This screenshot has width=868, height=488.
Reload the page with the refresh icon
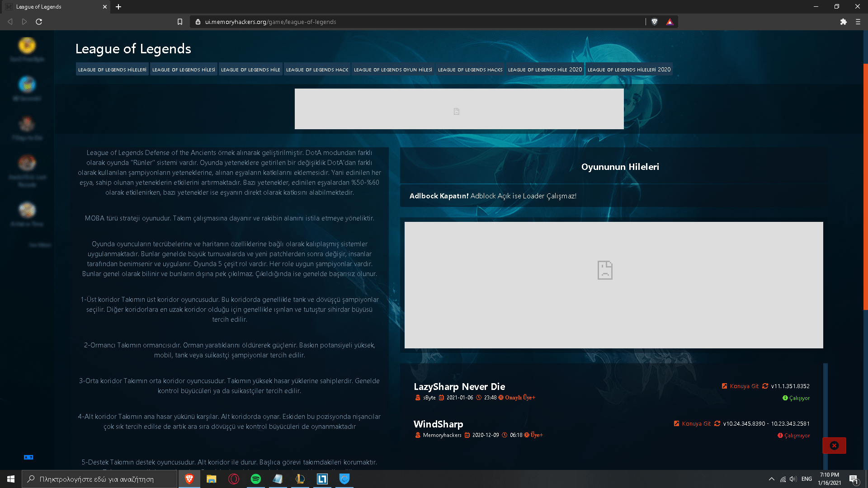pyautogui.click(x=39, y=22)
